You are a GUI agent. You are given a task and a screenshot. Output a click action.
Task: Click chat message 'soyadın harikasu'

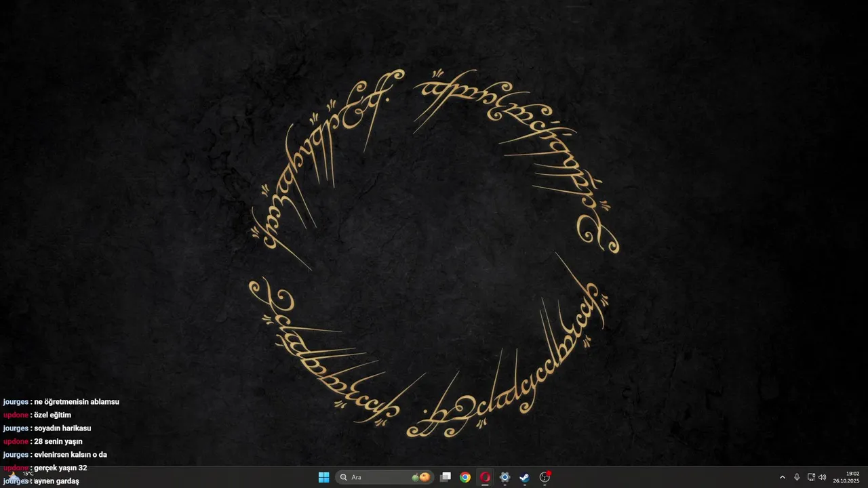point(62,428)
